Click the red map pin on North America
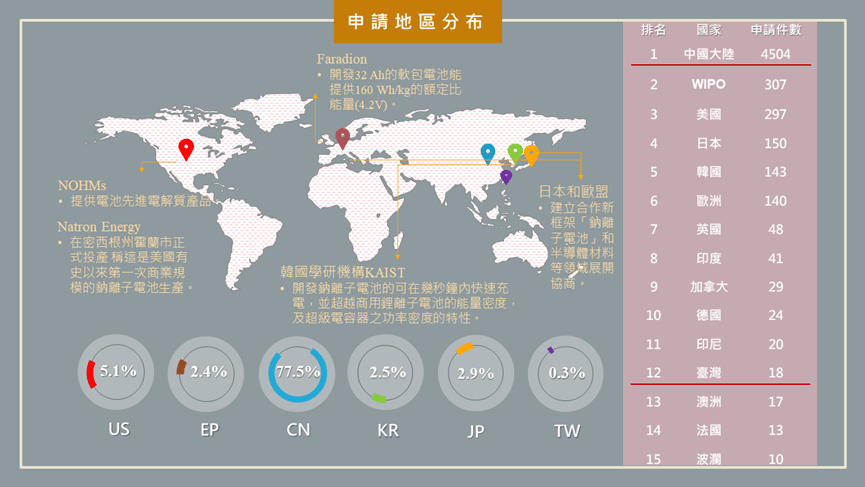865x487 pixels. coord(186,149)
